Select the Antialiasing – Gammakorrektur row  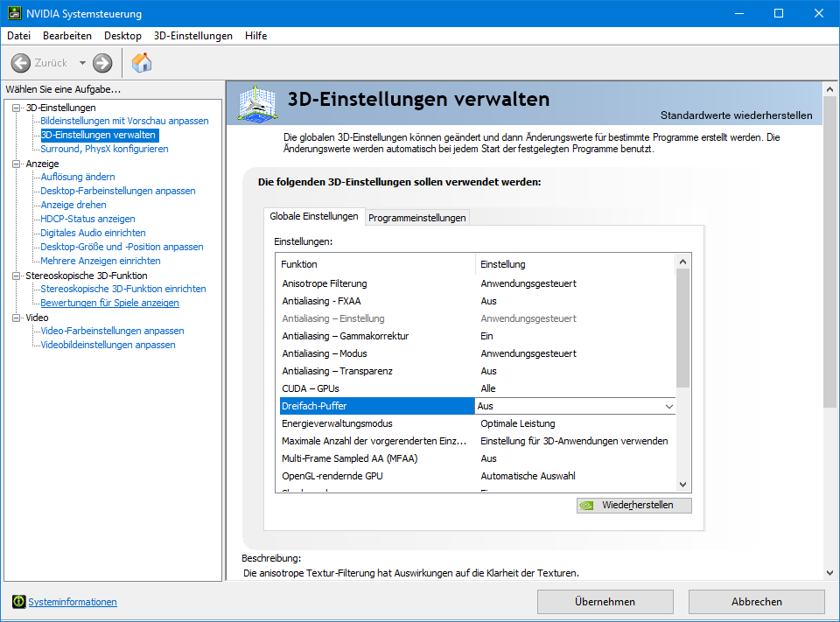pos(478,336)
